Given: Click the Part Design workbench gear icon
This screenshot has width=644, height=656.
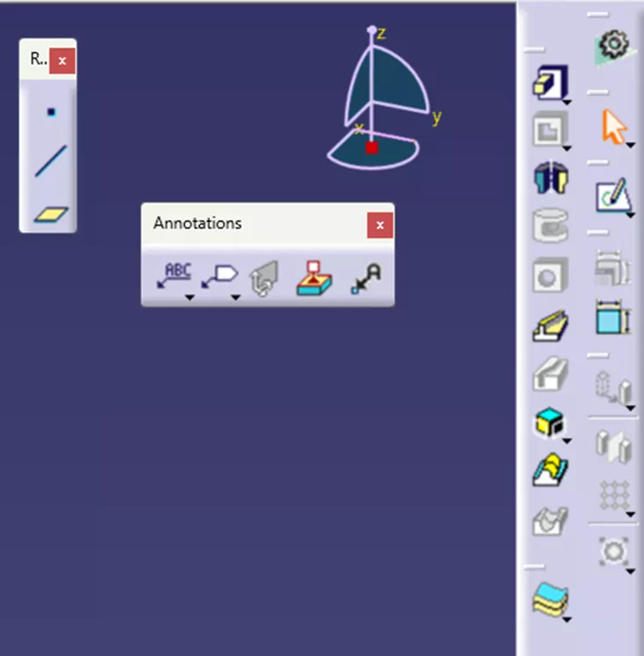Looking at the screenshot, I should click(613, 44).
